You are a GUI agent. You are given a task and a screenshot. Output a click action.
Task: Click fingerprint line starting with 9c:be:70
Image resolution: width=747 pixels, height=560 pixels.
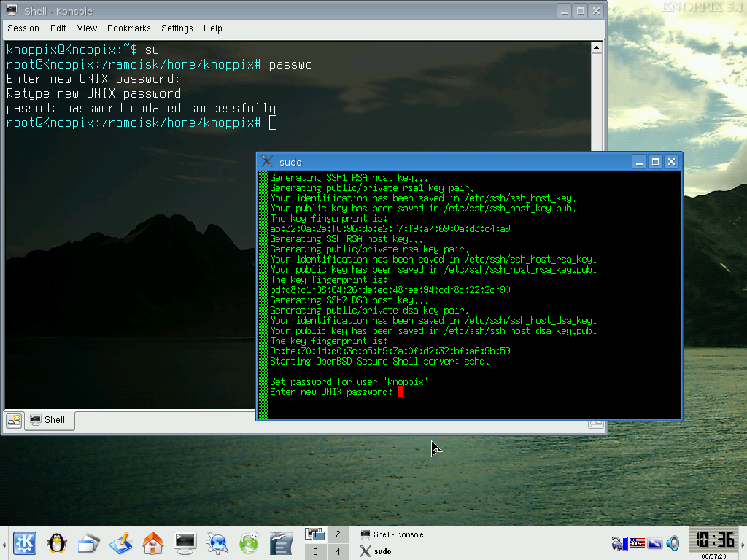390,351
